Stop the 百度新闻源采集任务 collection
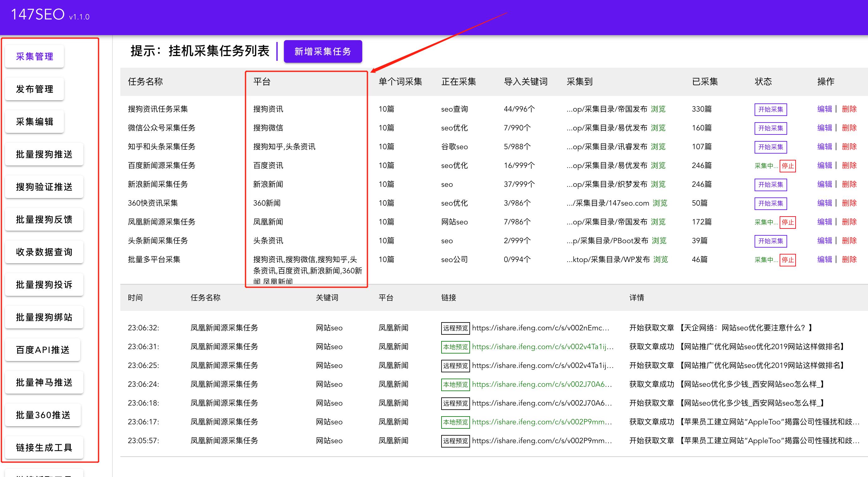This screenshot has width=868, height=477. point(788,166)
